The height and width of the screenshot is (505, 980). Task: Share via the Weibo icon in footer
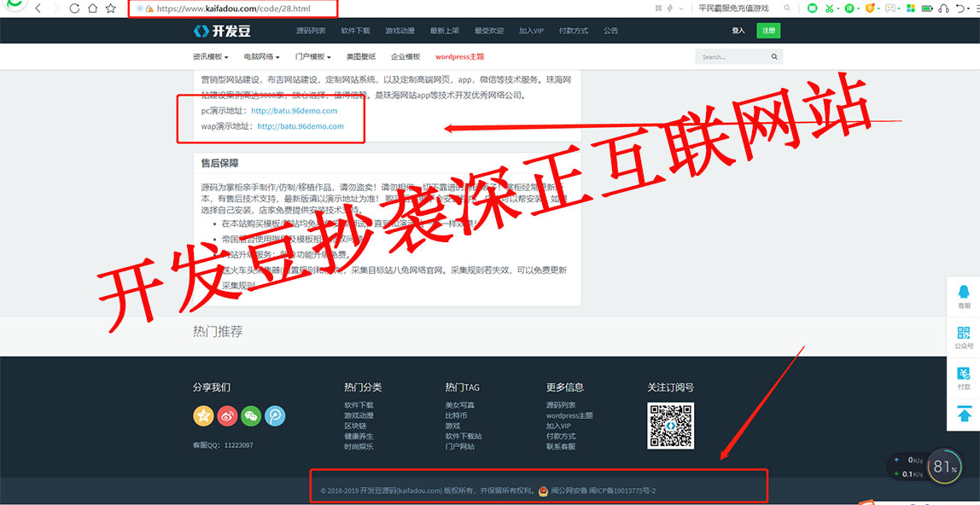tap(227, 416)
